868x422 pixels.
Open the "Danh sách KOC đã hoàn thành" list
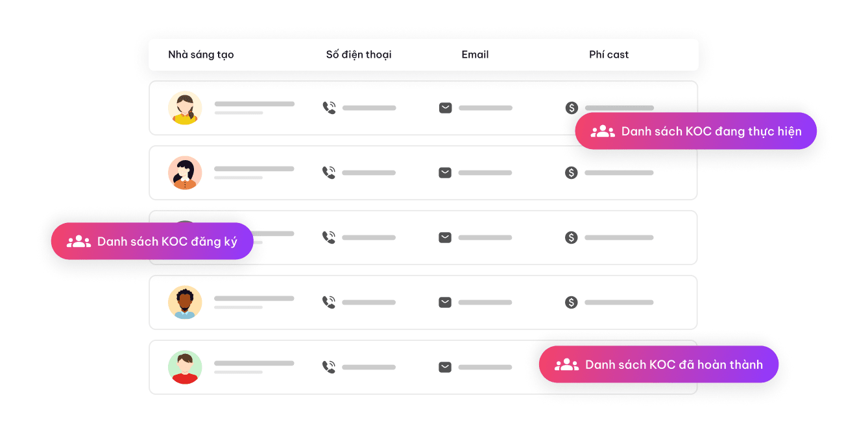658,364
